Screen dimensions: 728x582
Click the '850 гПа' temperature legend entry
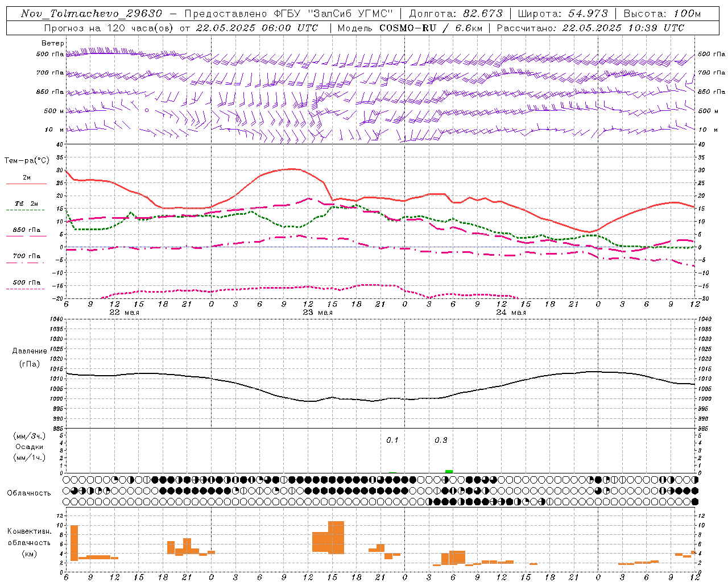[27, 230]
